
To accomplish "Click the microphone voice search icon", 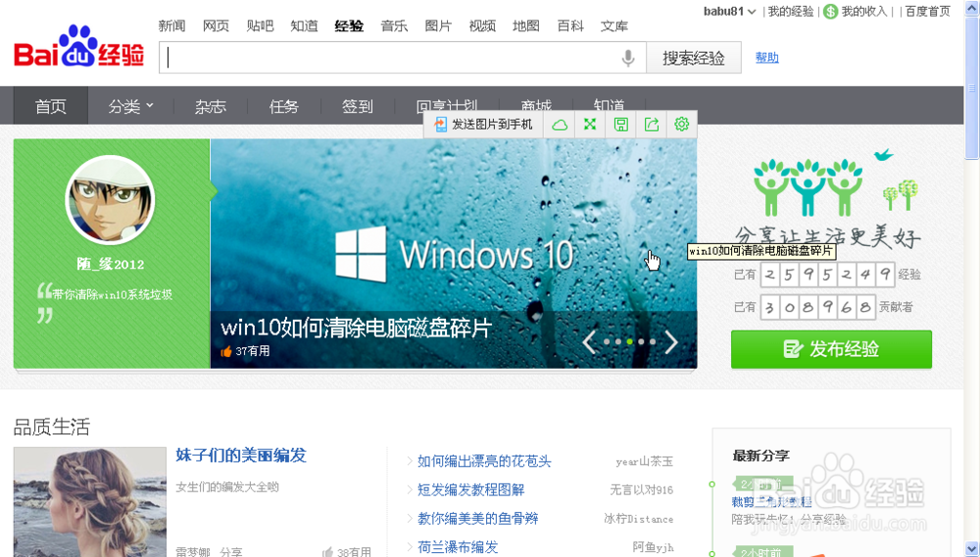I will pyautogui.click(x=628, y=58).
